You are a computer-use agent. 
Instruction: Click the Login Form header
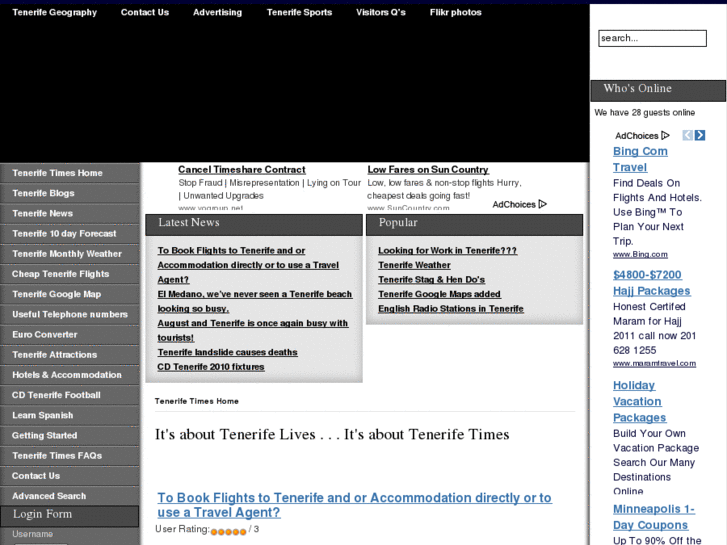pos(70,516)
